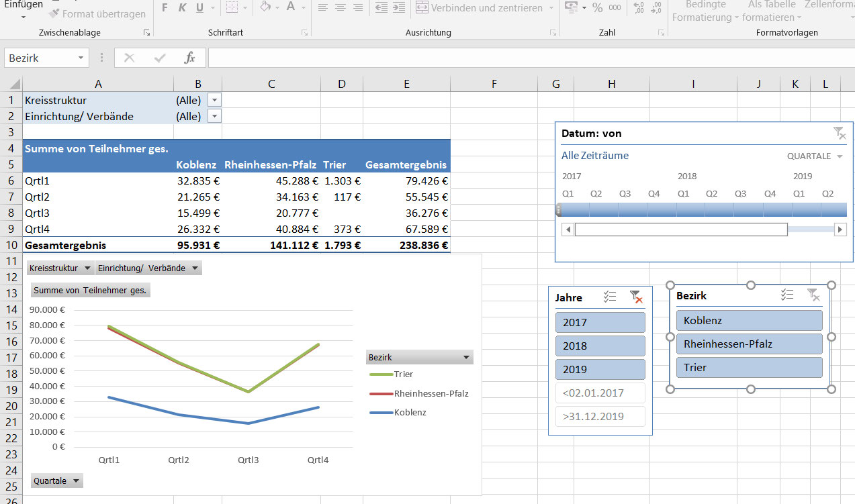855x504 pixels.
Task: Apply percent style
Action: (598, 8)
